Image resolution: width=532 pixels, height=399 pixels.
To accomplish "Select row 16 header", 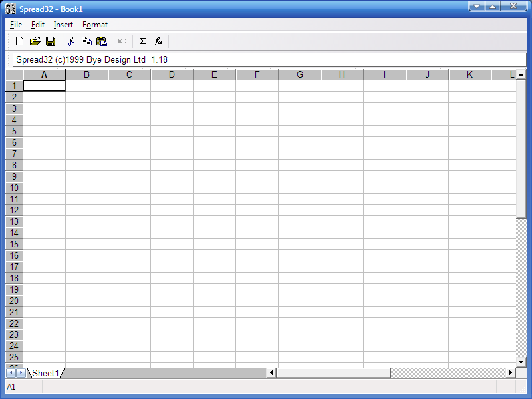I will (x=14, y=255).
